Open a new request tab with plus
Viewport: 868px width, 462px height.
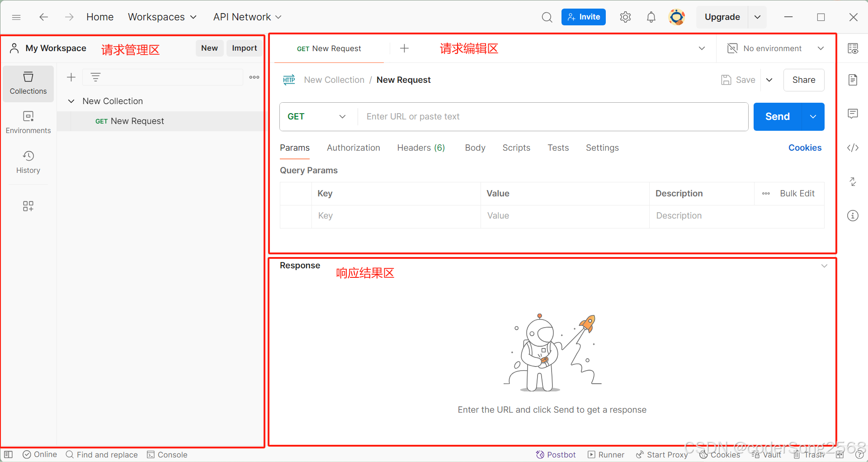point(405,48)
